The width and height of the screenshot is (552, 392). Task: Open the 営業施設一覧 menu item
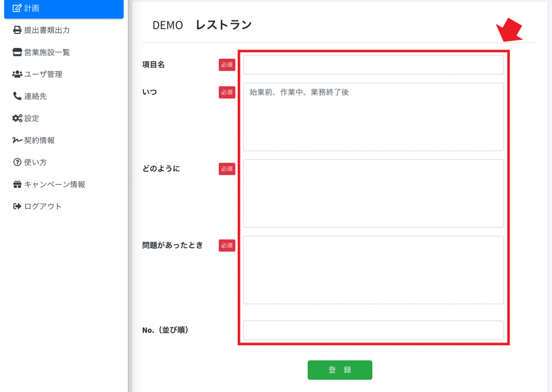(47, 52)
